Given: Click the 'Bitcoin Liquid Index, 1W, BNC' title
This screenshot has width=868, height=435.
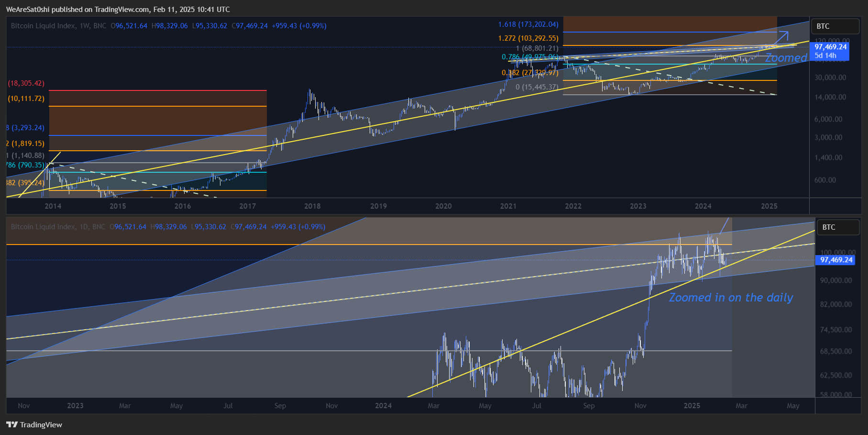Looking at the screenshot, I should tap(58, 26).
